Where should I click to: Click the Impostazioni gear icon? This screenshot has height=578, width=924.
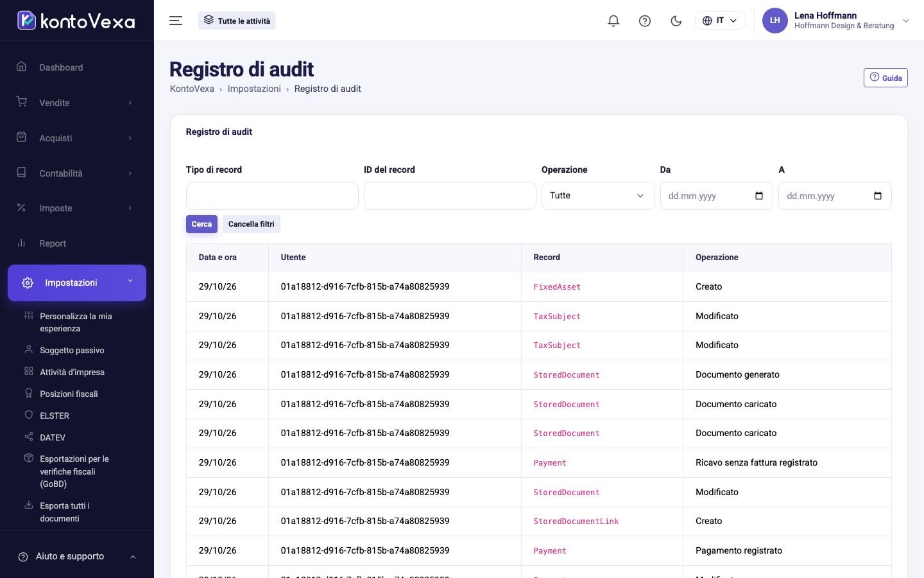[28, 283]
